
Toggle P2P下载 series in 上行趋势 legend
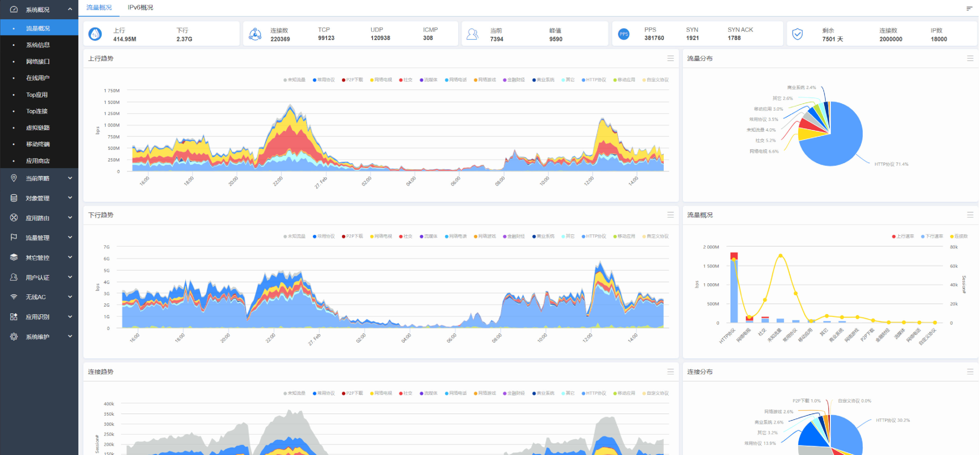[352, 80]
